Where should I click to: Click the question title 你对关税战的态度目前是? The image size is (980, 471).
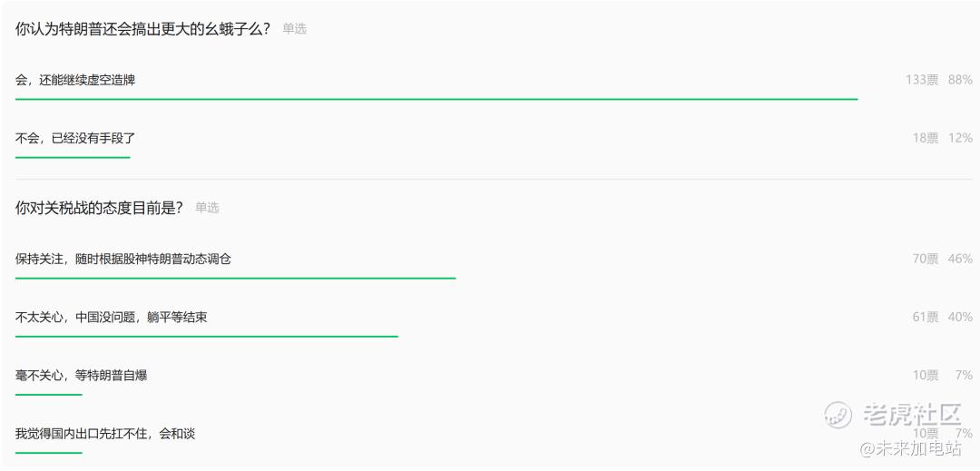(100, 208)
